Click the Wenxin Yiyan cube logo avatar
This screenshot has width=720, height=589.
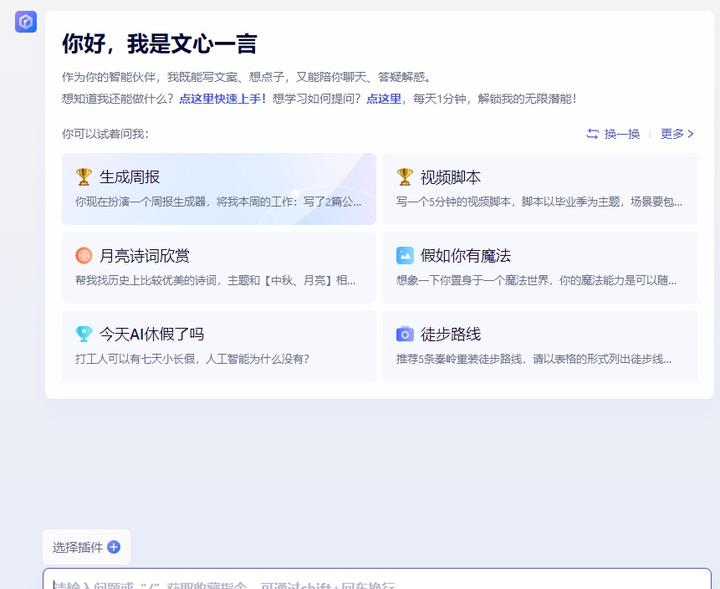pos(26,22)
